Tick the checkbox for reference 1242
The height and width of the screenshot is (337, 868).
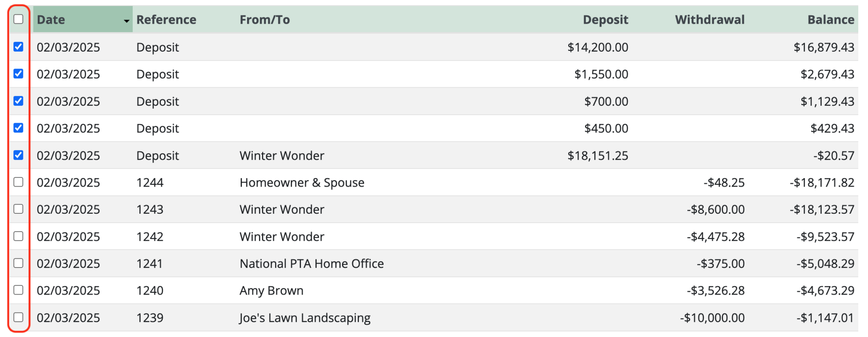(18, 236)
